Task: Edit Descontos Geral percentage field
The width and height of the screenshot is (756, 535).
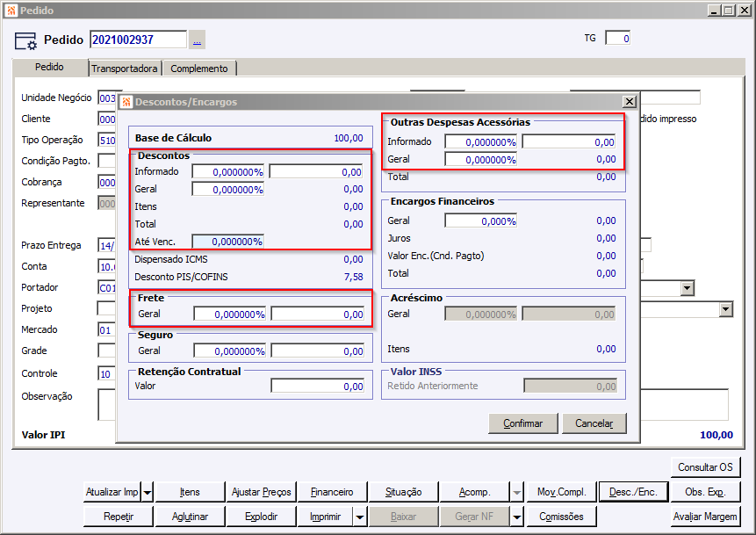Action: coord(228,190)
